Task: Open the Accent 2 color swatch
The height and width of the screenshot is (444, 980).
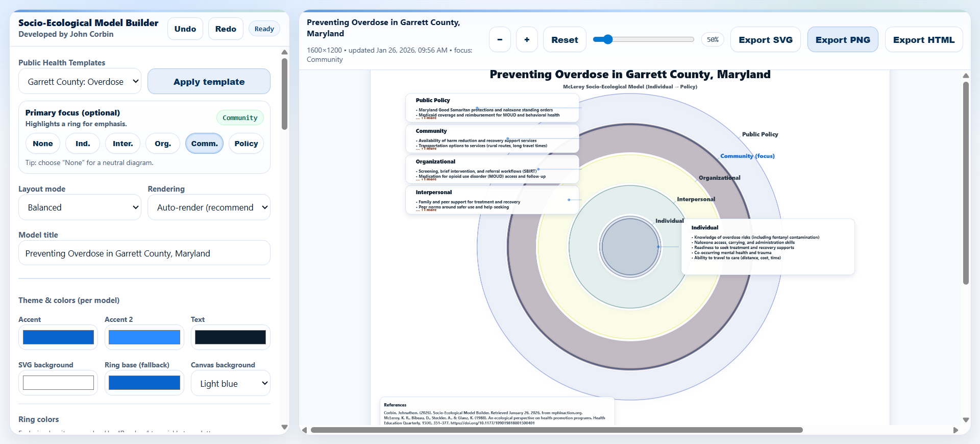Action: click(144, 337)
